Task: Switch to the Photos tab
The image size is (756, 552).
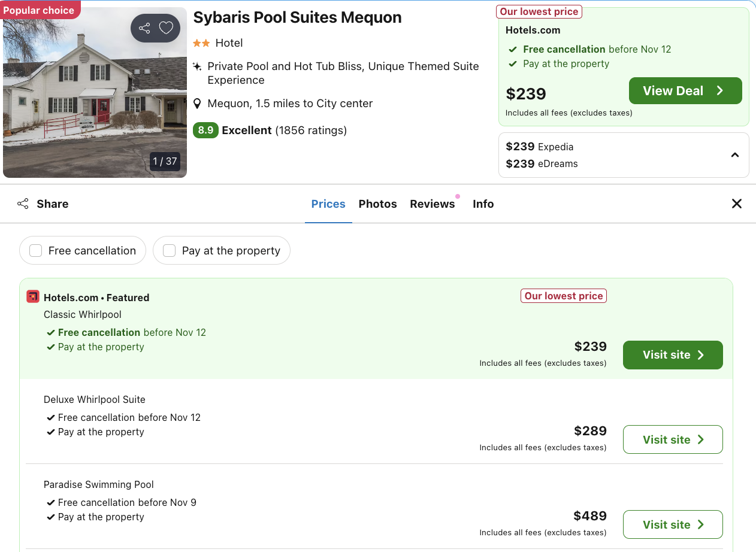Action: click(x=377, y=204)
